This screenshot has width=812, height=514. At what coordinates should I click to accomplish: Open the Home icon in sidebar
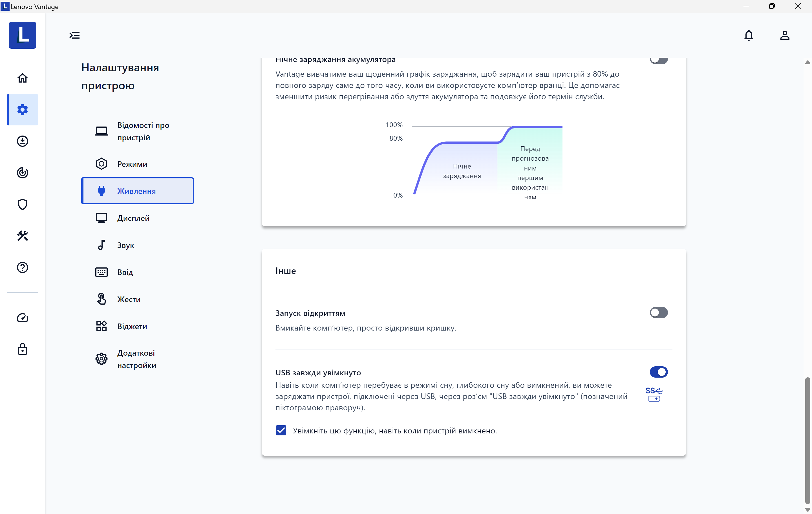(22, 78)
